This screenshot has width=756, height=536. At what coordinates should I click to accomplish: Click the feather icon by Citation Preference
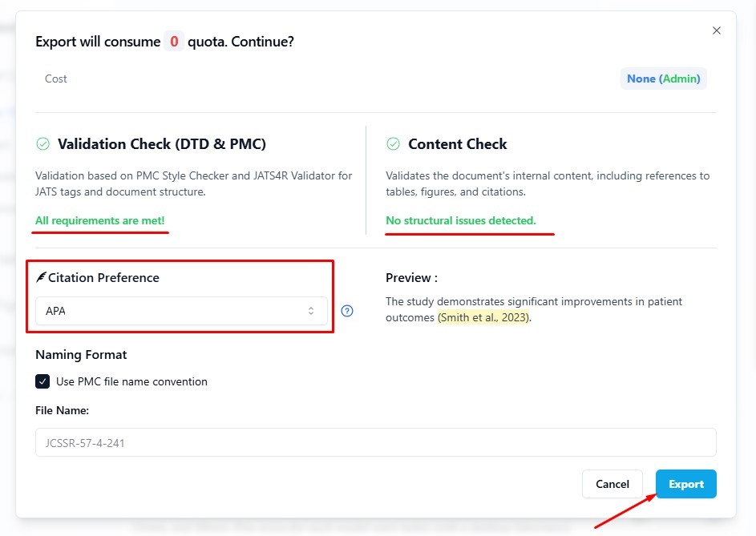(40, 278)
